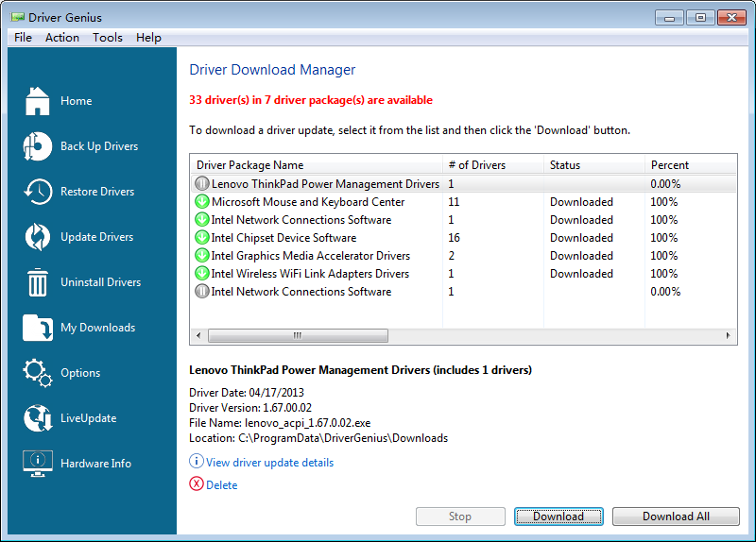Open Back Up Drivers via its disc icon
The height and width of the screenshot is (542, 756).
point(38,146)
